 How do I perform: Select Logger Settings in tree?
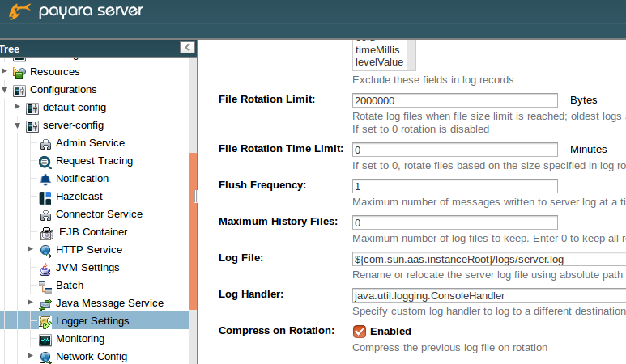[x=92, y=321]
